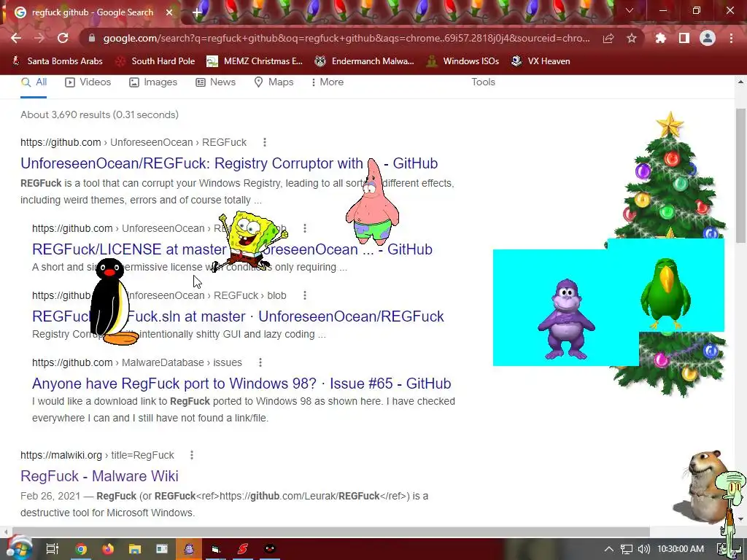Click the SpongeBob desktop character
Image resolution: width=747 pixels, height=560 pixels.
pos(250,241)
